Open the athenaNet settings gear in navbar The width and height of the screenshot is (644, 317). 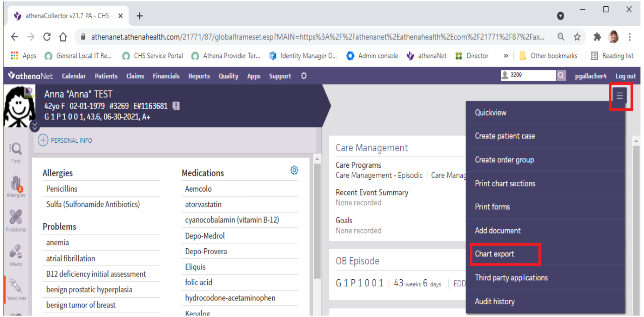(x=304, y=76)
